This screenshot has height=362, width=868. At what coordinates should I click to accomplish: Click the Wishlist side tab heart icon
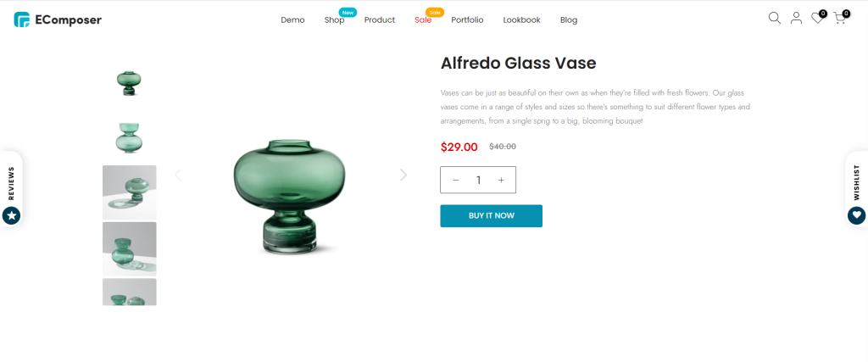[x=856, y=215]
